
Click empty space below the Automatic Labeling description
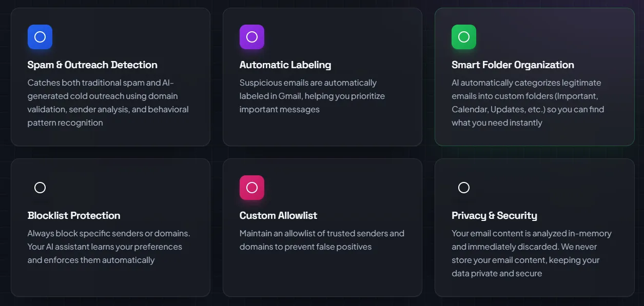click(322, 130)
